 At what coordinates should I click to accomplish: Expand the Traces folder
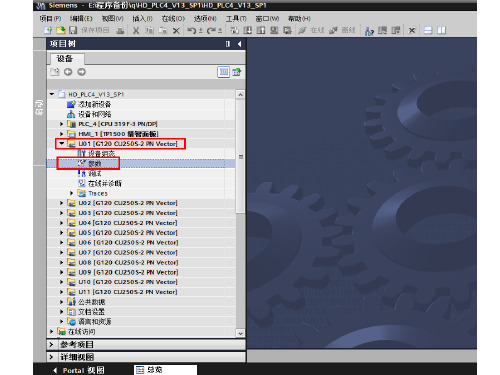click(71, 193)
